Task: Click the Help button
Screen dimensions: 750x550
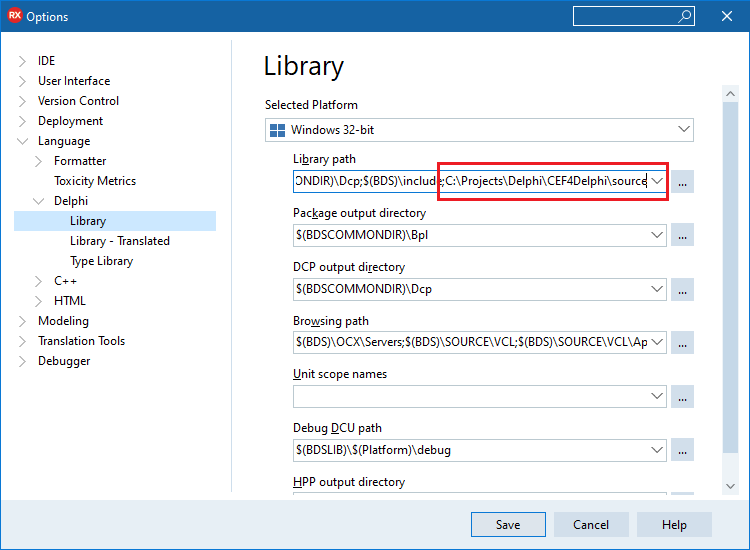Action: [x=674, y=525]
